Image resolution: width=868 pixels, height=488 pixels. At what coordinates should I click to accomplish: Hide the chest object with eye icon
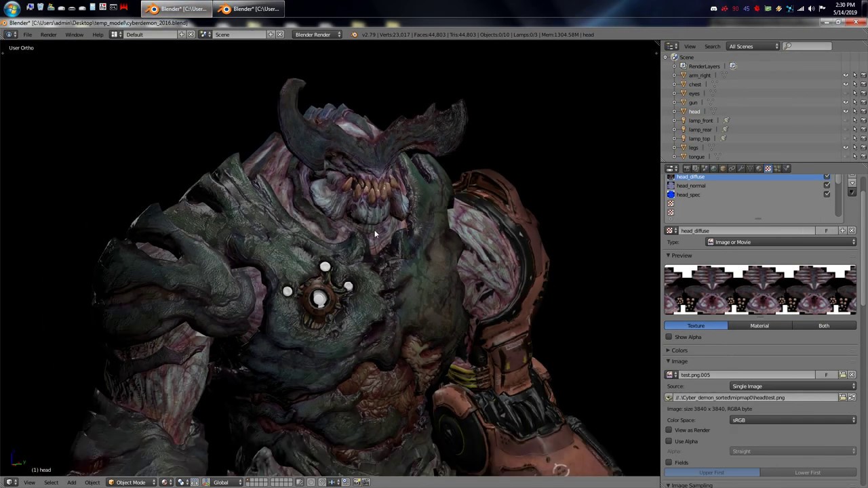point(845,84)
